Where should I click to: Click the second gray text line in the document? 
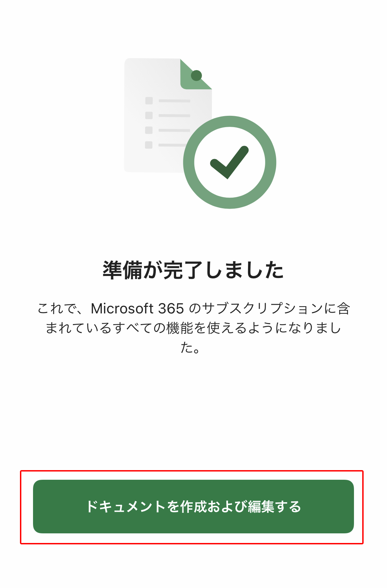(174, 115)
